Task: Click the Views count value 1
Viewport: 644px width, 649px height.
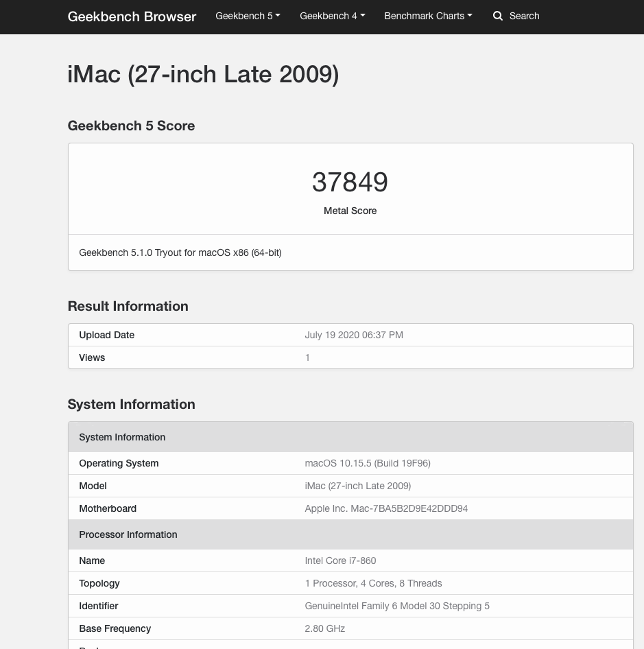Action: tap(307, 357)
